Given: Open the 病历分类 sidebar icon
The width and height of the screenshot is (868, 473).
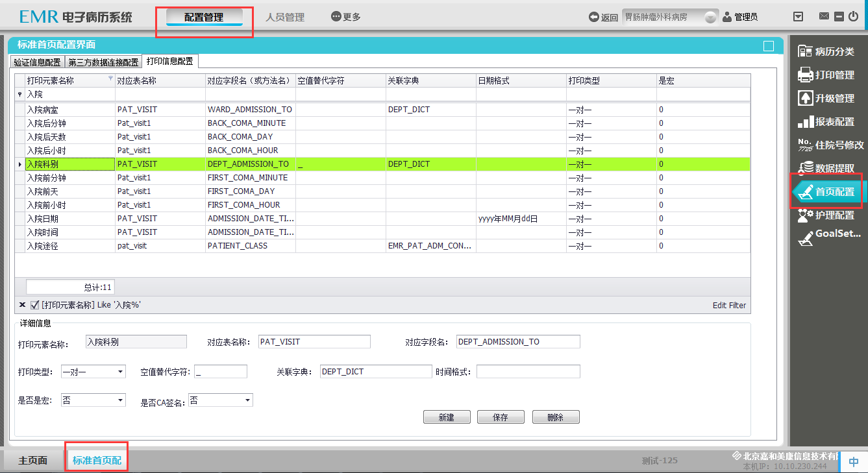Looking at the screenshot, I should click(805, 51).
